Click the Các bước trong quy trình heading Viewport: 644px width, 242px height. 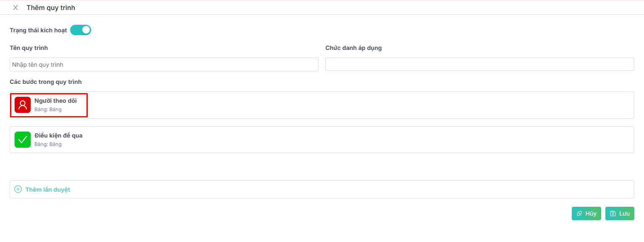45,82
